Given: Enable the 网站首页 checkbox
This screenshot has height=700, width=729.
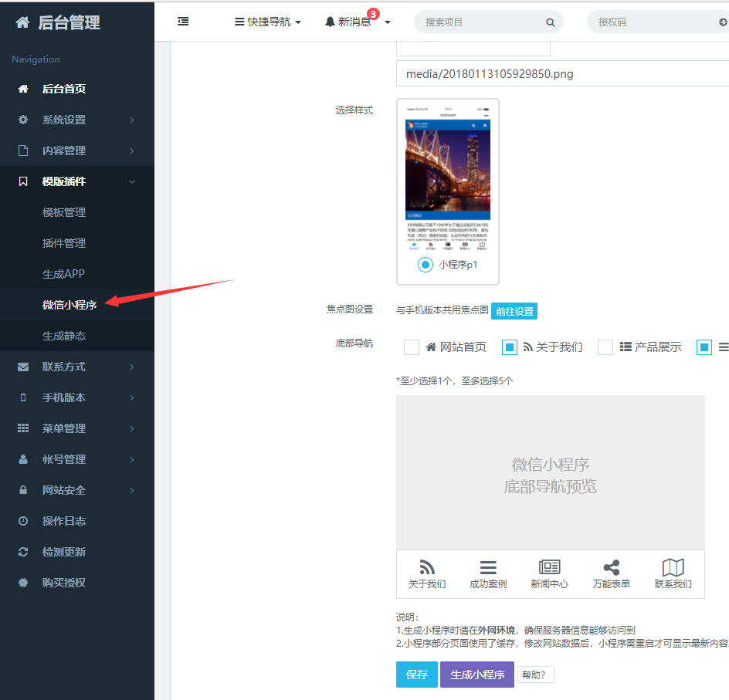Looking at the screenshot, I should pyautogui.click(x=412, y=347).
